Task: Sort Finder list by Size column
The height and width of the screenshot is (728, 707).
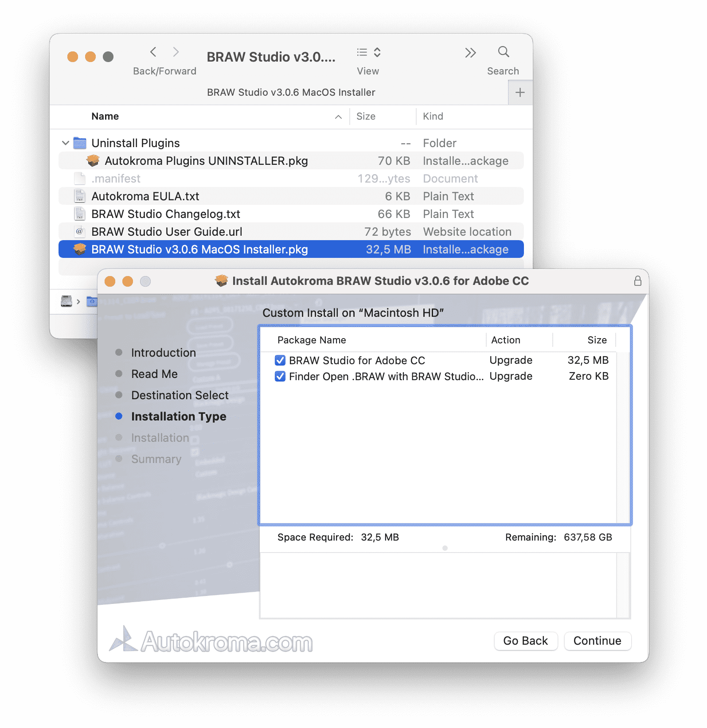Action: (366, 116)
